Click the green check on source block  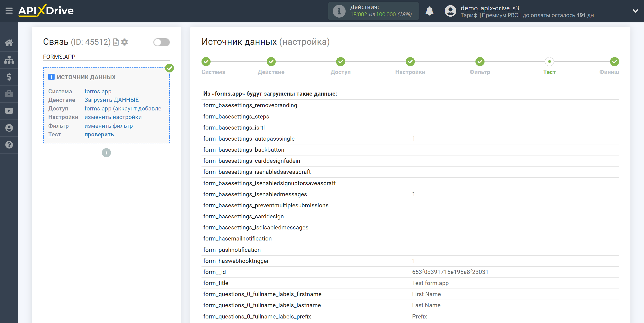(x=170, y=68)
